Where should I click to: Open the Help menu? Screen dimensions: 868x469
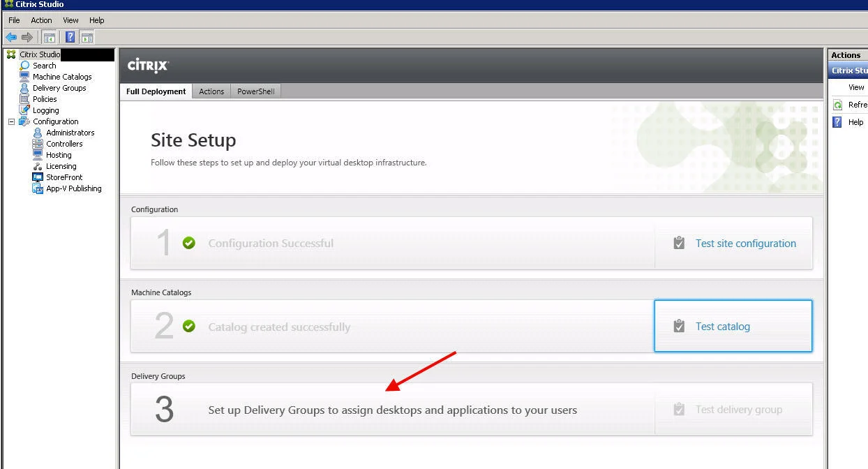click(x=96, y=20)
